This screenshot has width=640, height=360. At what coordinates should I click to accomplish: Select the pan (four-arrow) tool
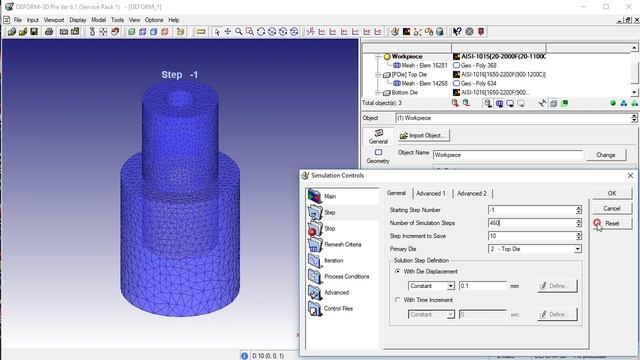point(228,31)
